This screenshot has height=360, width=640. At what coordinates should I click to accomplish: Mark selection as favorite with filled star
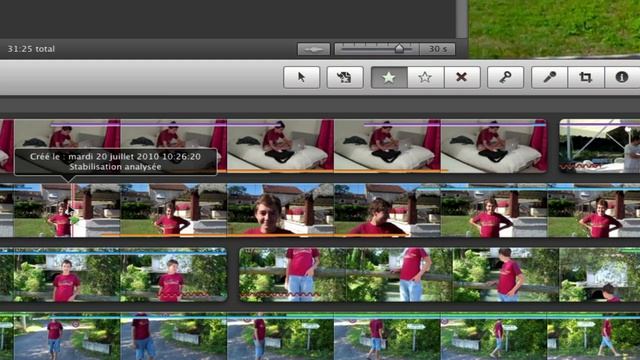tap(389, 77)
